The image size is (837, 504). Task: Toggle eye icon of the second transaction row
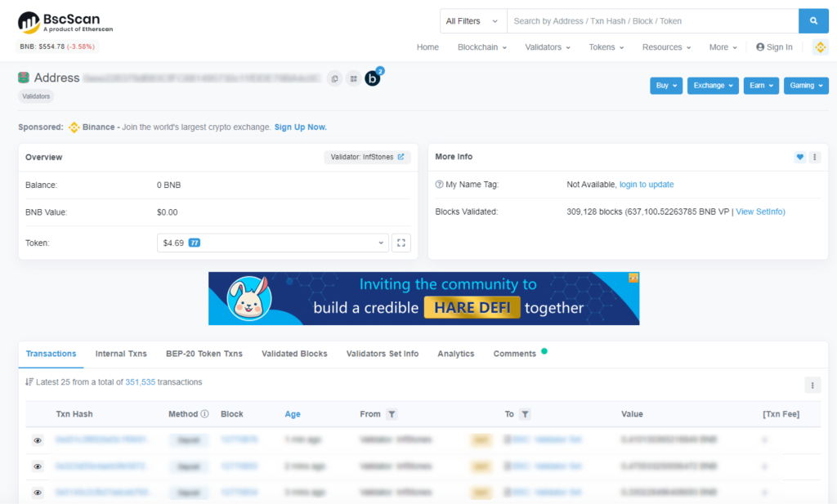[x=38, y=466]
